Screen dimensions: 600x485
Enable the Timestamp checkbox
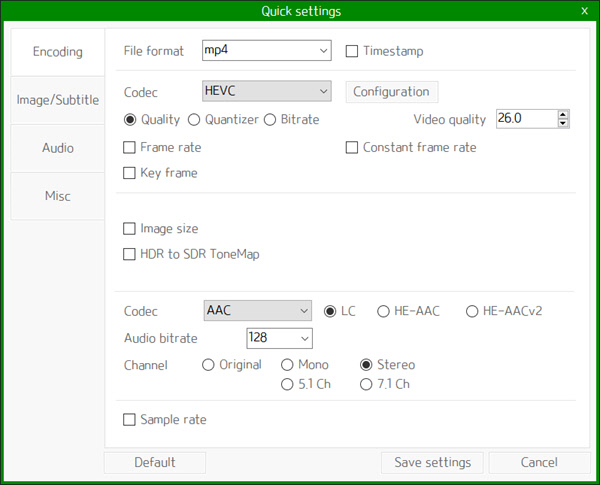pos(352,51)
